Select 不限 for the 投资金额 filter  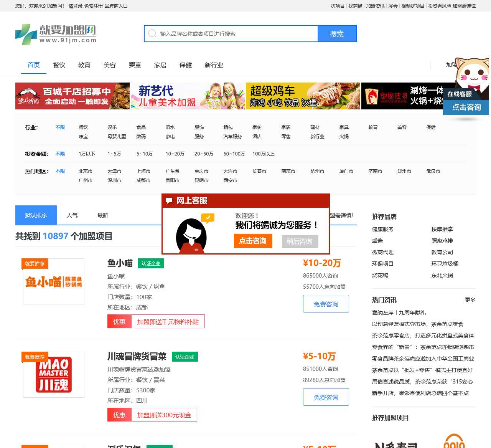[60, 154]
